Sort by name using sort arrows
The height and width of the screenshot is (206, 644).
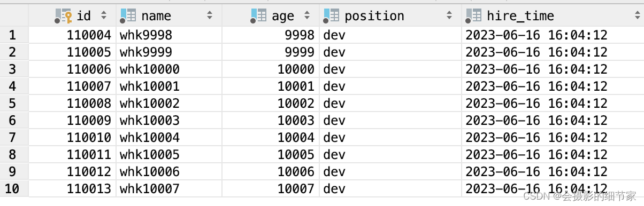210,16
